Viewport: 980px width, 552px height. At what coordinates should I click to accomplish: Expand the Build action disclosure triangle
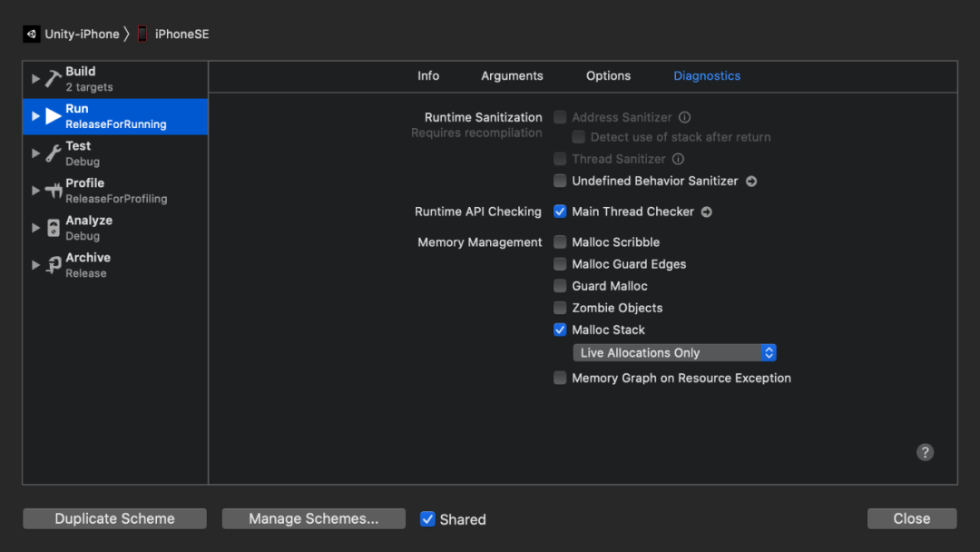[36, 79]
